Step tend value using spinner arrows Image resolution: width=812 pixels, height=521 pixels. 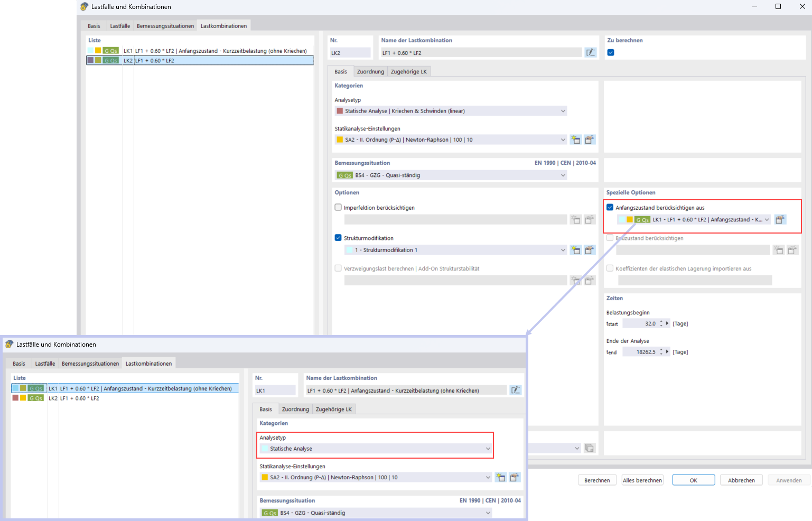pos(661,352)
